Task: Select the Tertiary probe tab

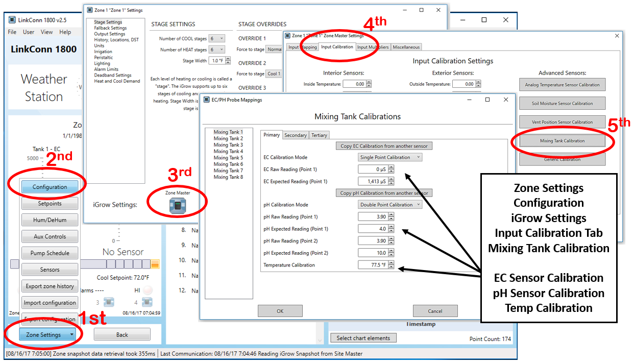Action: click(319, 135)
